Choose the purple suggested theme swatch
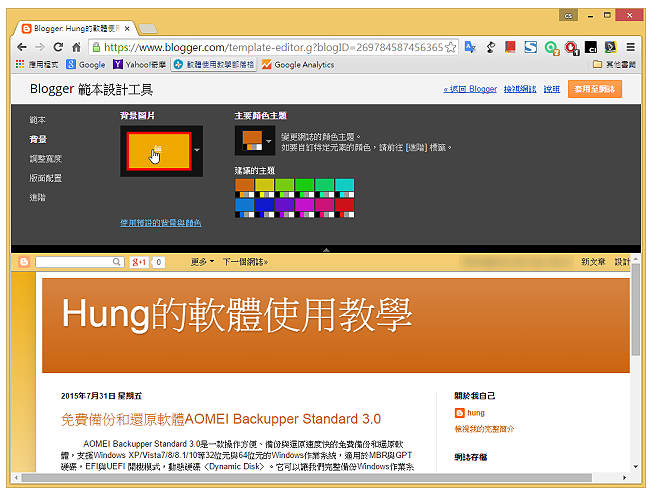Screen dimensions: 657x494 pyautogui.click(x=285, y=208)
